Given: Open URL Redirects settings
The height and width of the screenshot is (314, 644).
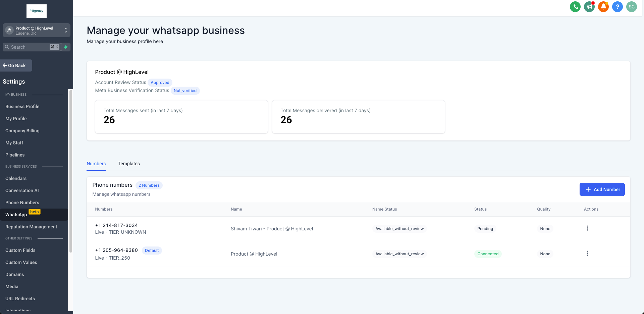Looking at the screenshot, I should (x=20, y=299).
